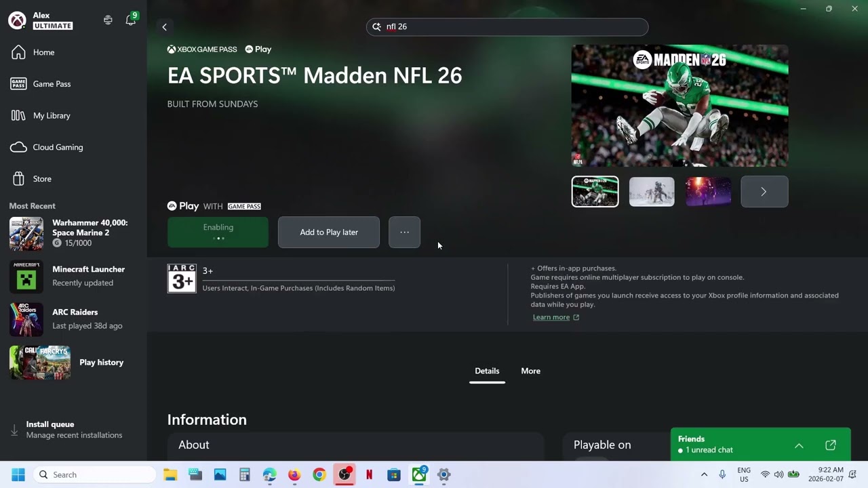Click the volume speaker tray icon

(x=778, y=474)
